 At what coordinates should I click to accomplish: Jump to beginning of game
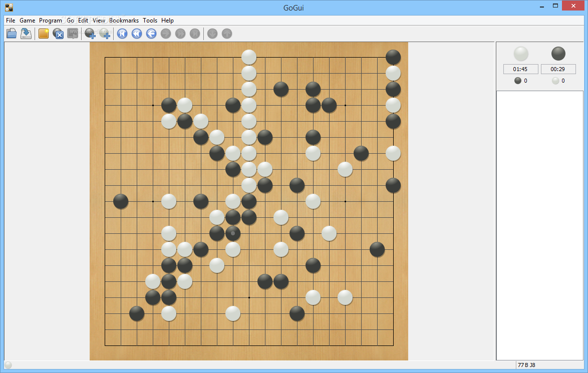click(122, 34)
